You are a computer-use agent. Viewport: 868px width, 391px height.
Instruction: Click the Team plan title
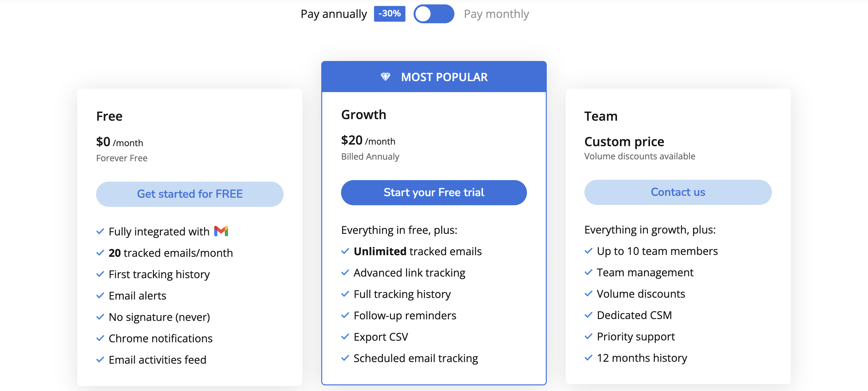coord(601,116)
